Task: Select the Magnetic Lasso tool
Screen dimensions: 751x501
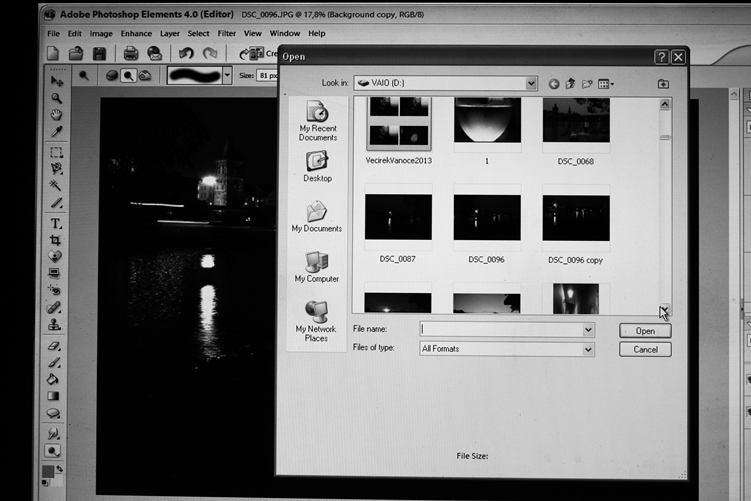Action: coord(57,169)
